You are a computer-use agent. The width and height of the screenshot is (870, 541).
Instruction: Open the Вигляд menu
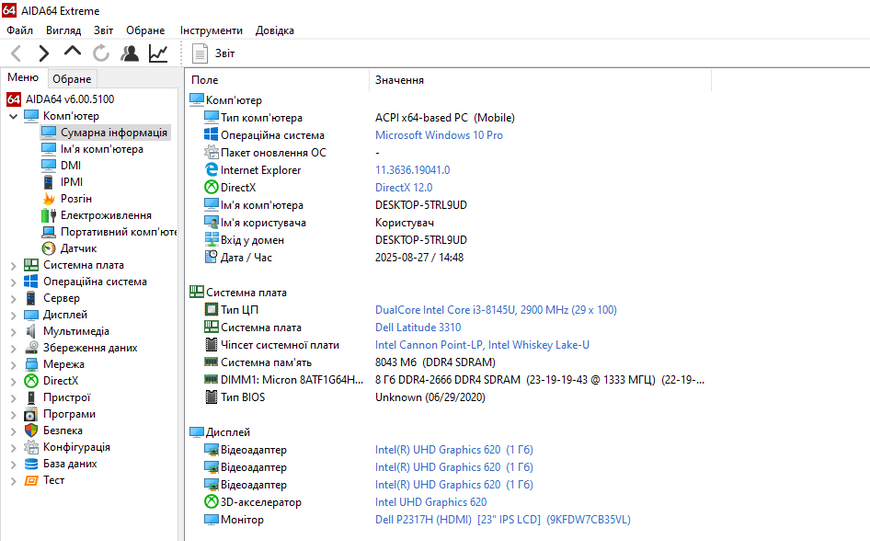point(63,31)
